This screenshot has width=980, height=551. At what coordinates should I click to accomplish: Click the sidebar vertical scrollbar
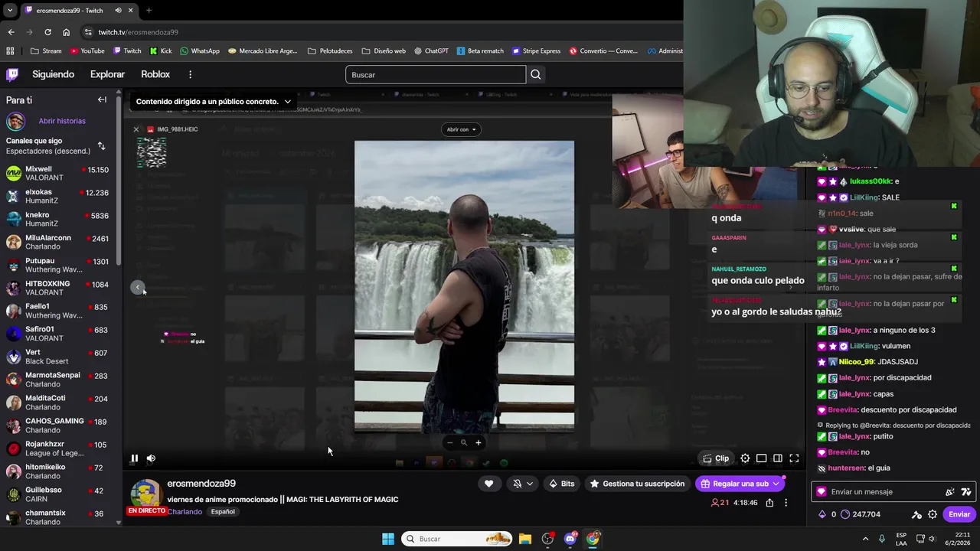(x=119, y=180)
